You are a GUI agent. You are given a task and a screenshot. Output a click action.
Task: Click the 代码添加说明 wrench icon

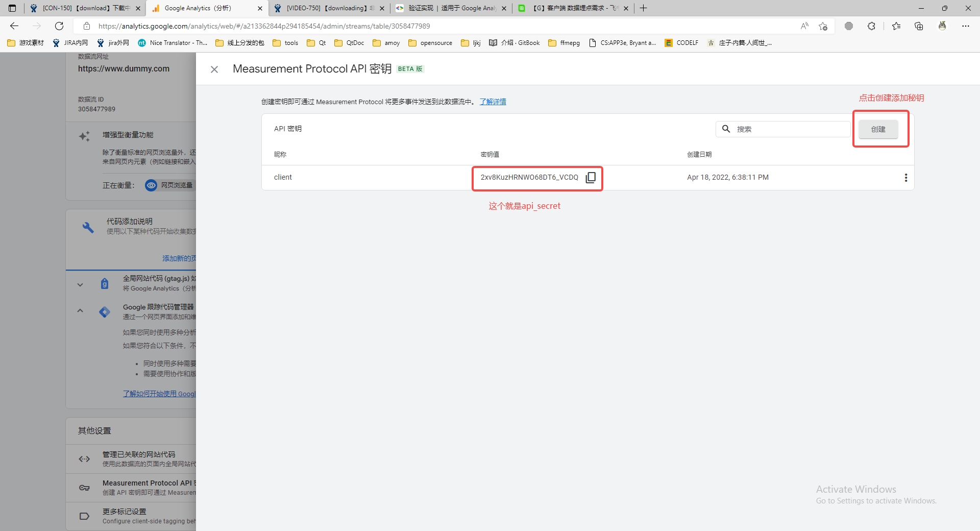[88, 227]
